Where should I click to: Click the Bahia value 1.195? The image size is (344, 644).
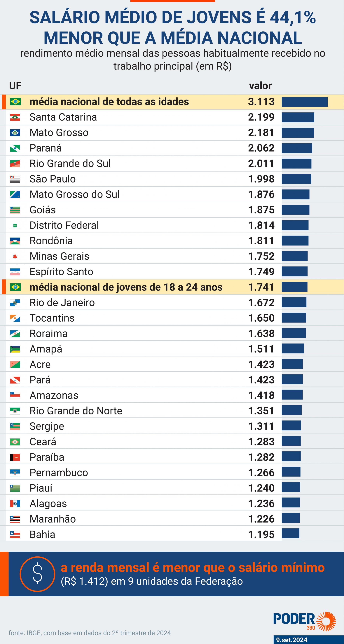[261, 535]
